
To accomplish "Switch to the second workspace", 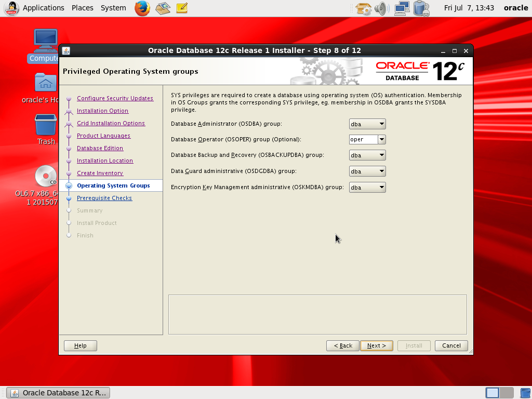I will 507,393.
